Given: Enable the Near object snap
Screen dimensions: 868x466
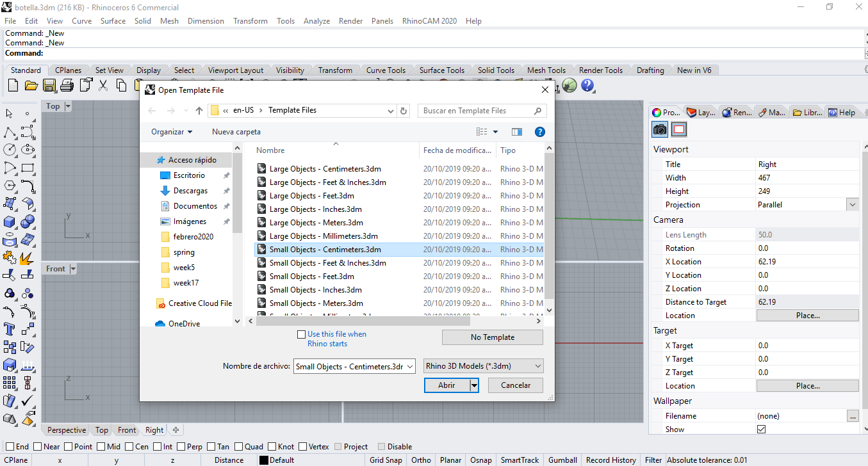Looking at the screenshot, I should point(37,447).
